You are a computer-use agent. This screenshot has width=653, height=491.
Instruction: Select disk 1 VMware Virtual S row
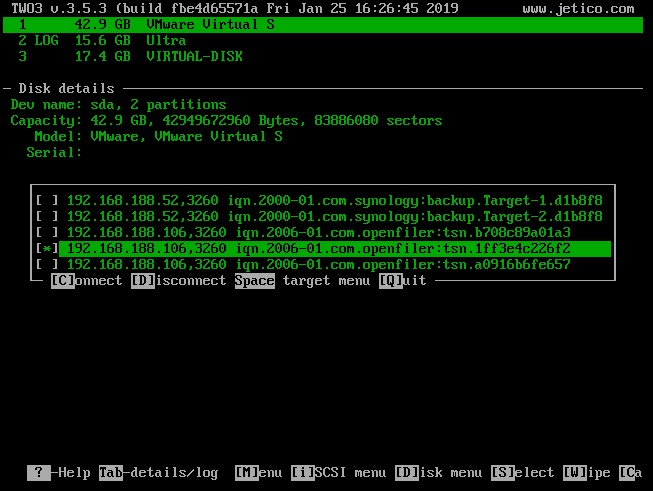click(323, 25)
